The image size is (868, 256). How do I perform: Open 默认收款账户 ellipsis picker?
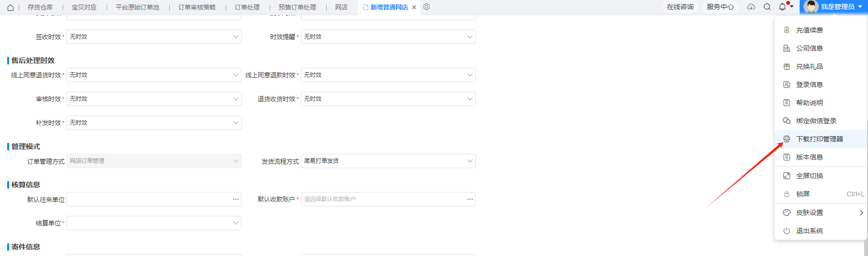point(470,199)
